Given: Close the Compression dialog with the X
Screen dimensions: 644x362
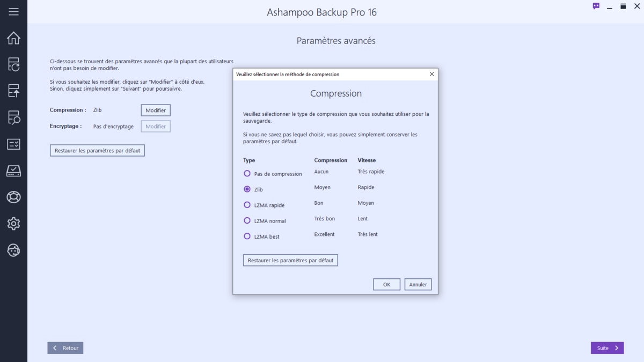Looking at the screenshot, I should click(x=431, y=74).
